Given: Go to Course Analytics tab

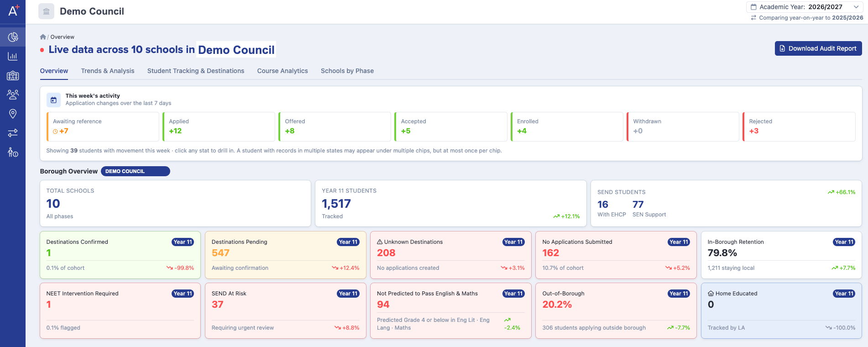Looking at the screenshot, I should (282, 71).
